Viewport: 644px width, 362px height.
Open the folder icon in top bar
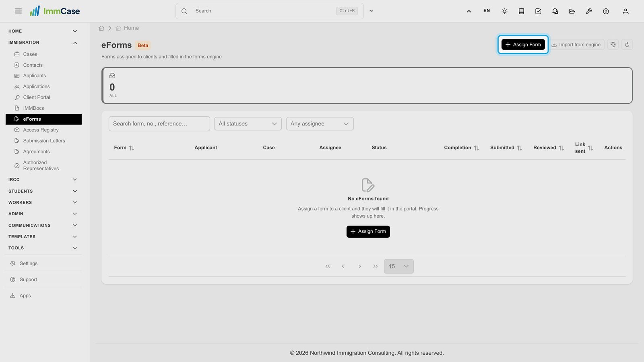point(572,11)
